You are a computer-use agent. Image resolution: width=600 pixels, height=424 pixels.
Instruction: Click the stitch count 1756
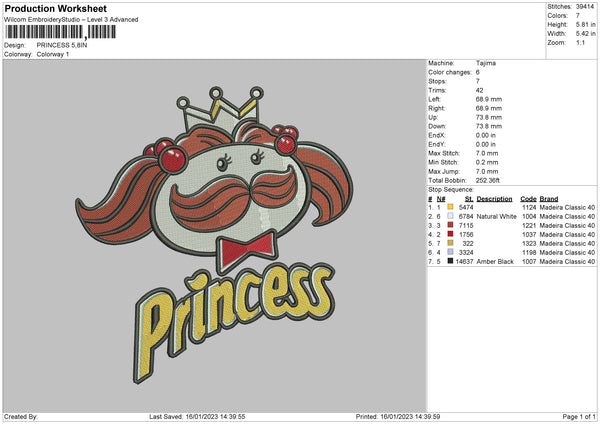coord(466,235)
